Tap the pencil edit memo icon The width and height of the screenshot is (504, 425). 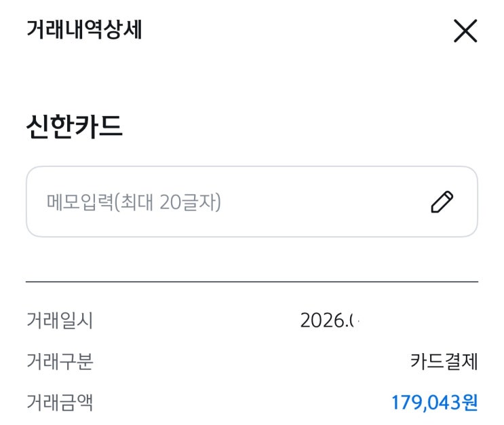click(x=442, y=202)
